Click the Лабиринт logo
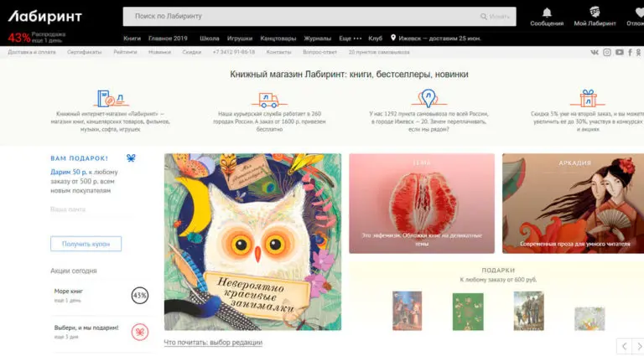 point(45,17)
